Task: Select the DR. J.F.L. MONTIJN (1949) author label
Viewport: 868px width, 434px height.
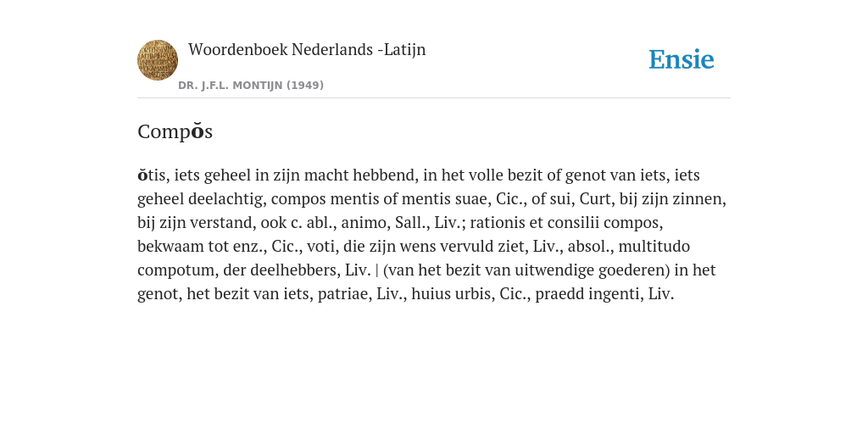Action: tap(251, 86)
